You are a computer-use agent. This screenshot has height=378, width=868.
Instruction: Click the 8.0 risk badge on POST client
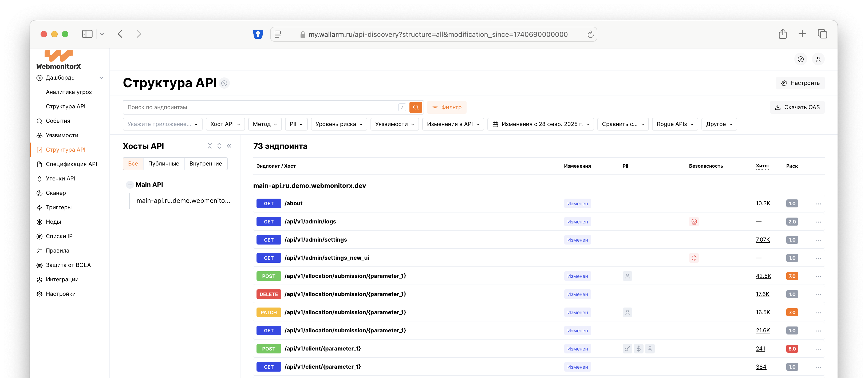792,349
